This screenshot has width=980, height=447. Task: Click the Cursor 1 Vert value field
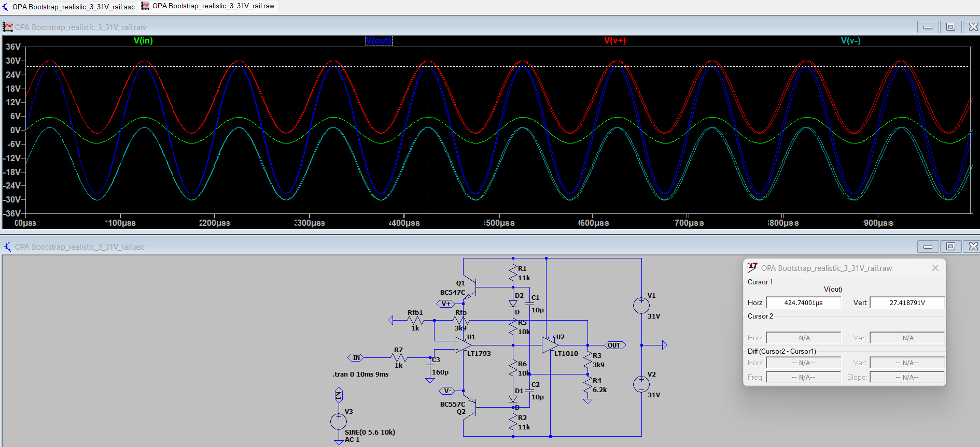907,302
